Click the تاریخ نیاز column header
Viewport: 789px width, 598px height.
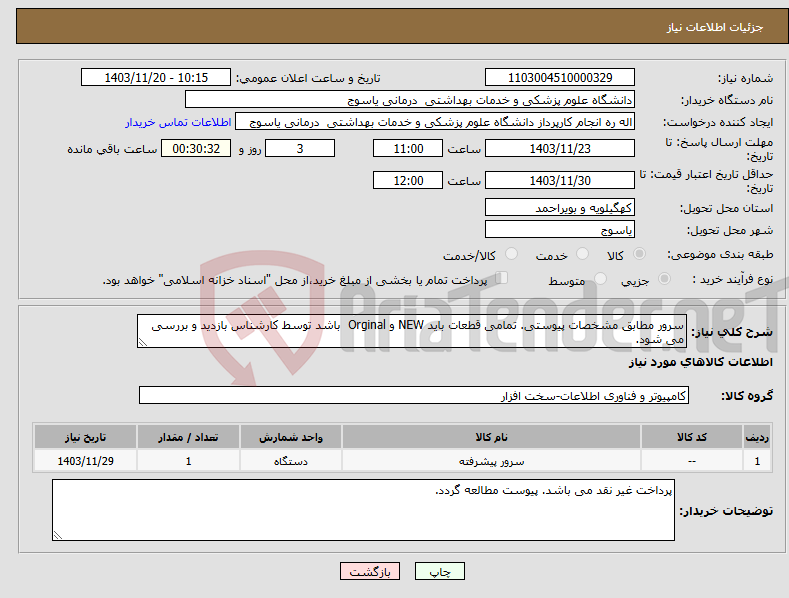click(86, 437)
